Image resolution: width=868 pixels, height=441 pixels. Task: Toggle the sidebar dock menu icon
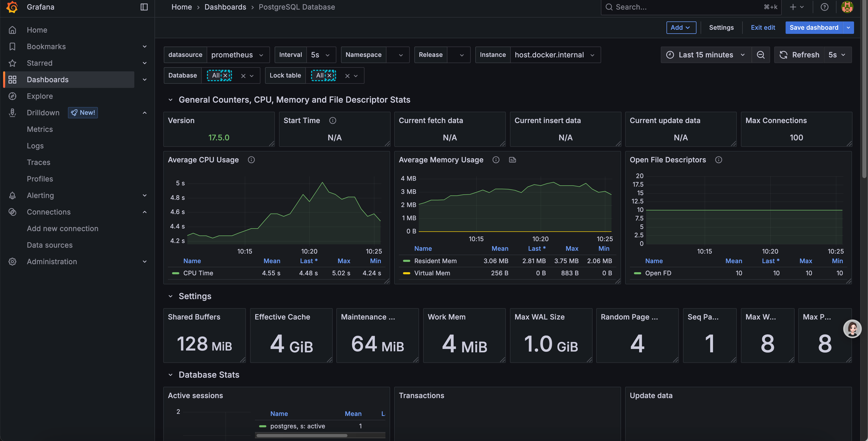tap(144, 7)
